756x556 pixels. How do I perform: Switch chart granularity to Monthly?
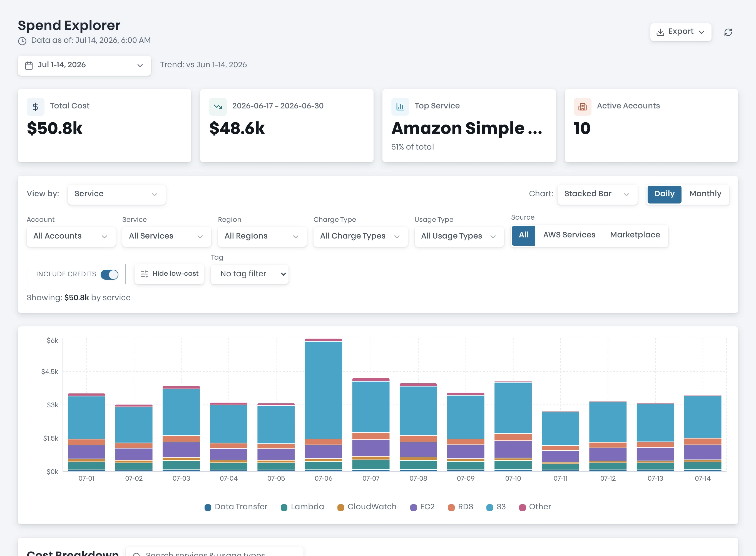(x=705, y=194)
